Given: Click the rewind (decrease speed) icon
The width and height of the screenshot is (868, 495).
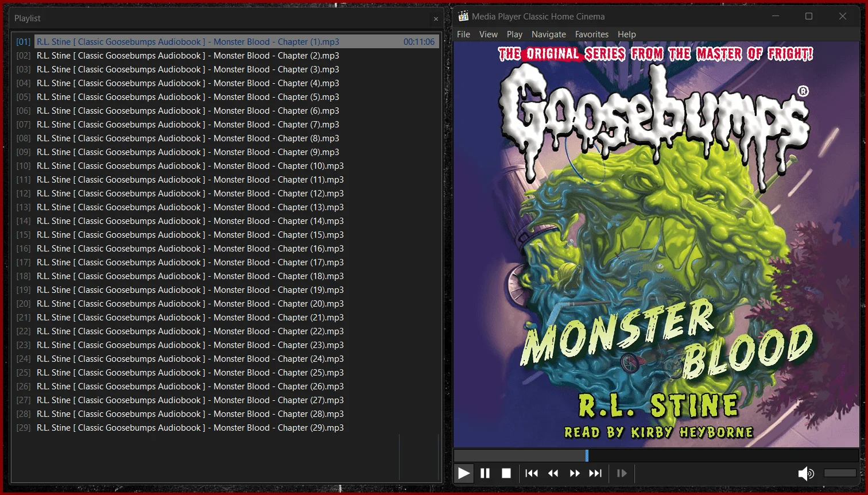Looking at the screenshot, I should [x=553, y=473].
